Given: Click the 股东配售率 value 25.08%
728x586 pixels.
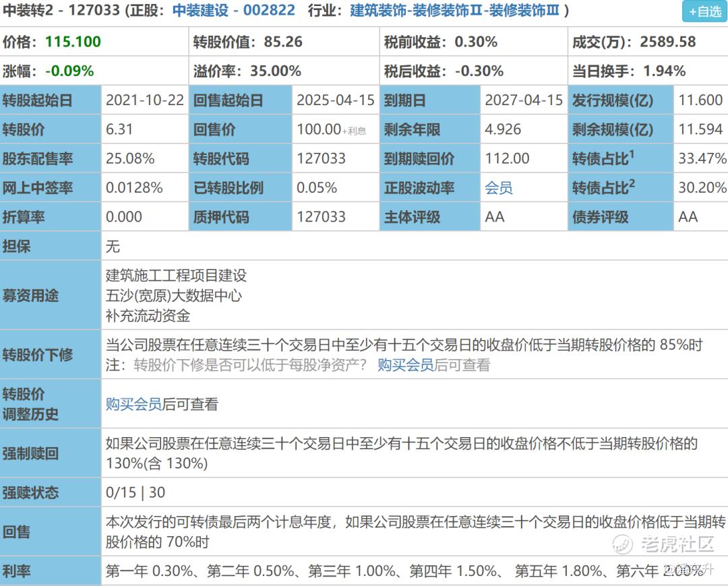Looking at the screenshot, I should coord(130,159).
